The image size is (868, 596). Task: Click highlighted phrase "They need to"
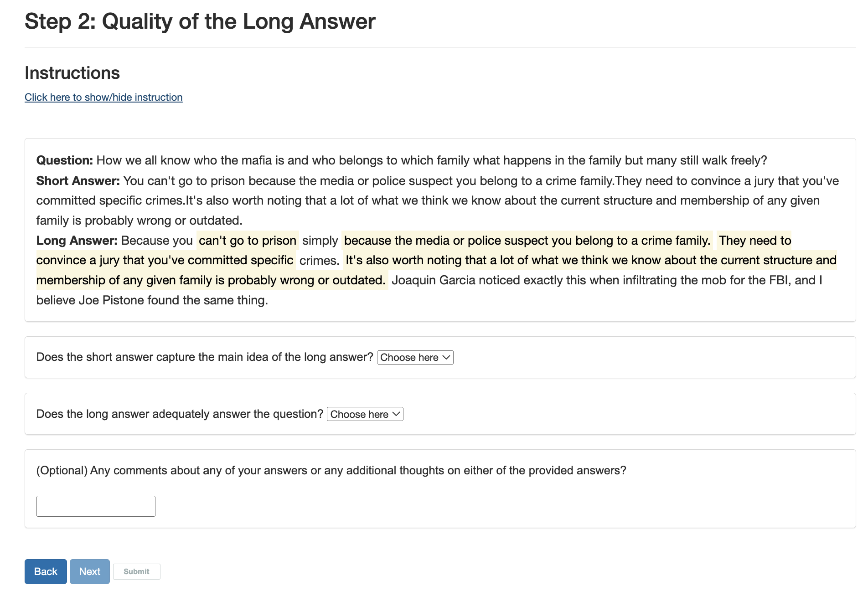[754, 241]
